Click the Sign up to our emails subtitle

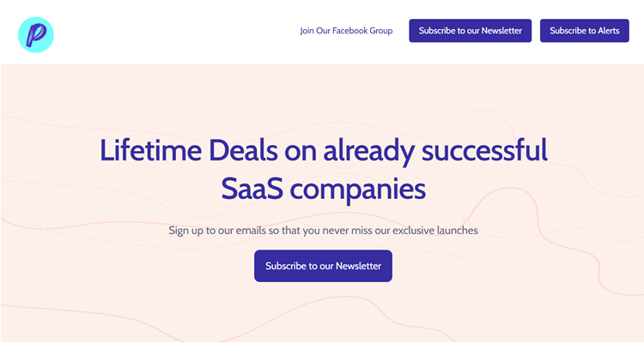323,231
